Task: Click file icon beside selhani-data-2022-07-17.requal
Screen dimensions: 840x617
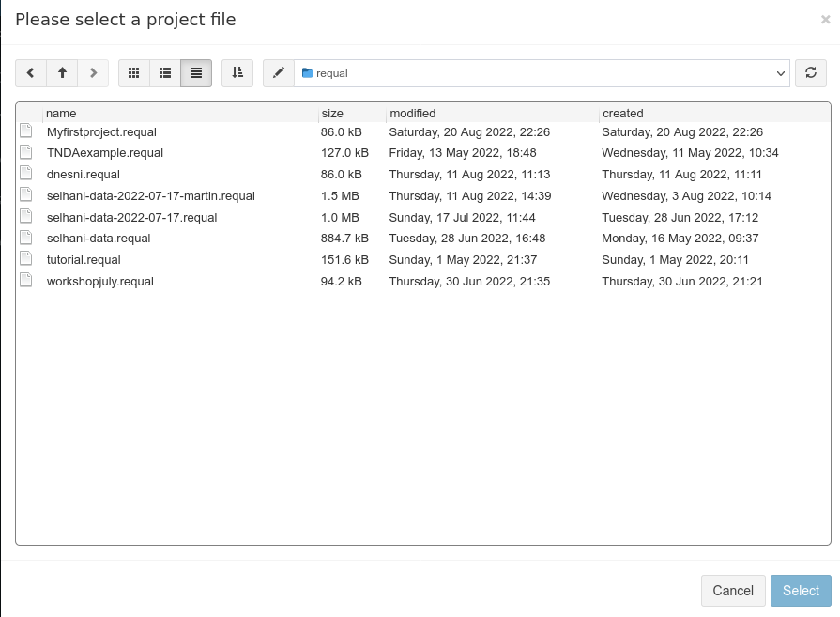Action: coord(25,217)
